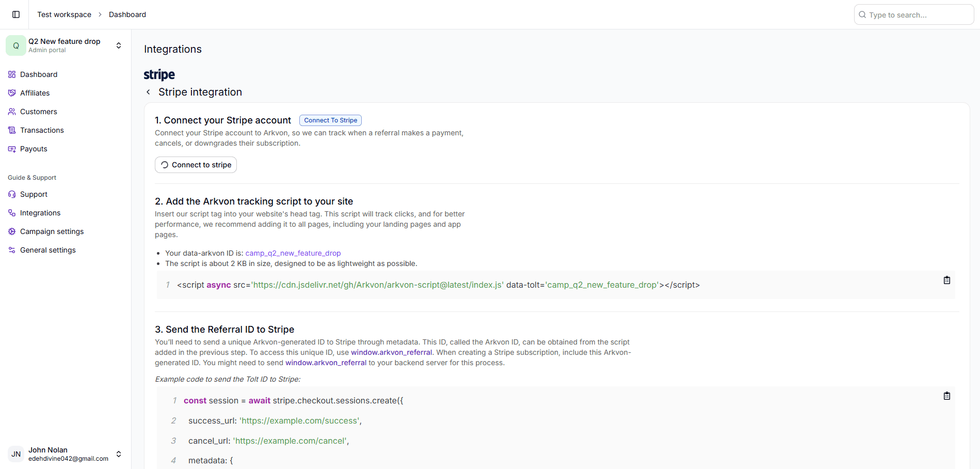Click the back arrow beside Stripe integration
This screenshot has width=980, height=469.
click(x=148, y=91)
